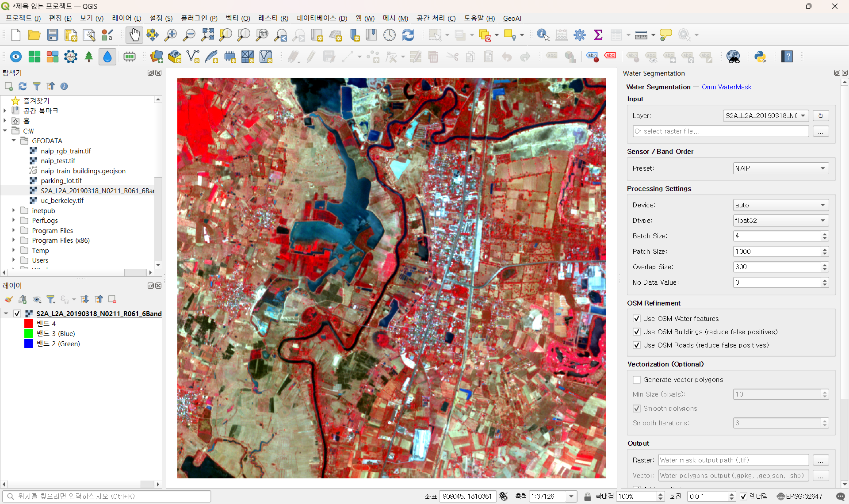Click the Zoom In magnifier tool
The image size is (849, 504).
coord(170,35)
